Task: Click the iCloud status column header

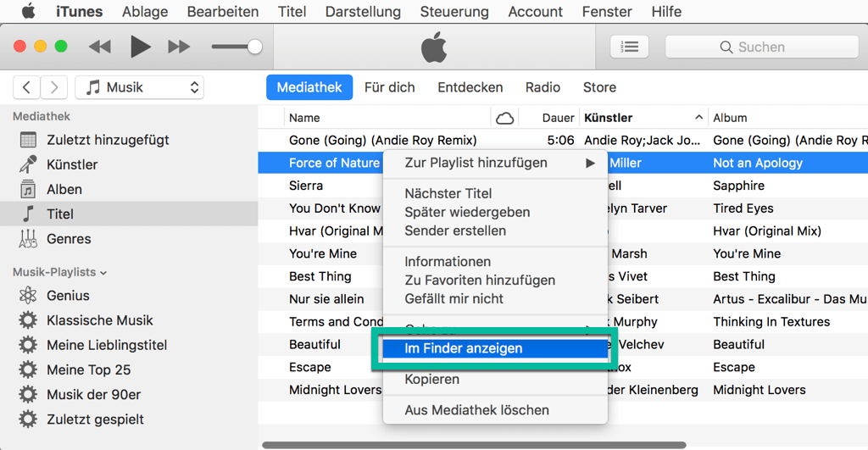Action: click(504, 118)
